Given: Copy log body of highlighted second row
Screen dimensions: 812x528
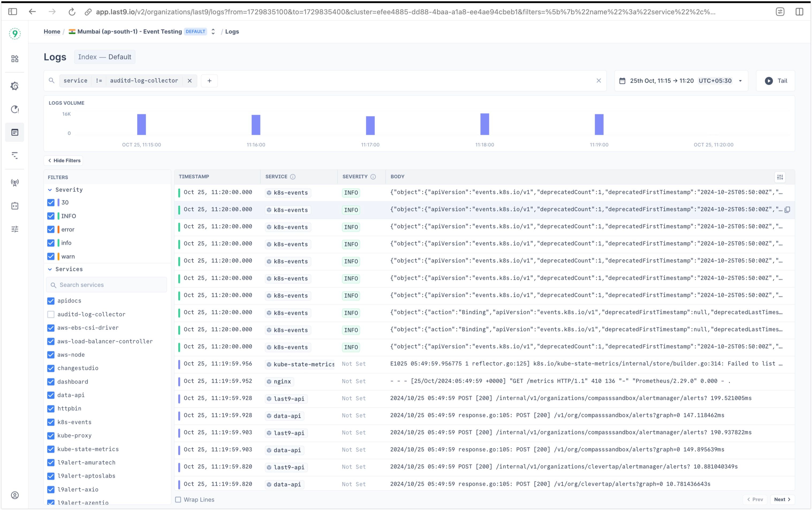Looking at the screenshot, I should 787,210.
